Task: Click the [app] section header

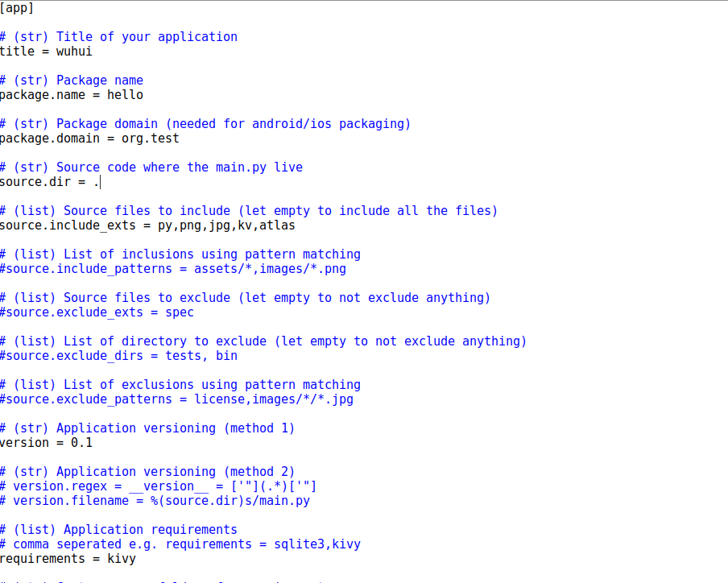Action: pyautogui.click(x=16, y=8)
